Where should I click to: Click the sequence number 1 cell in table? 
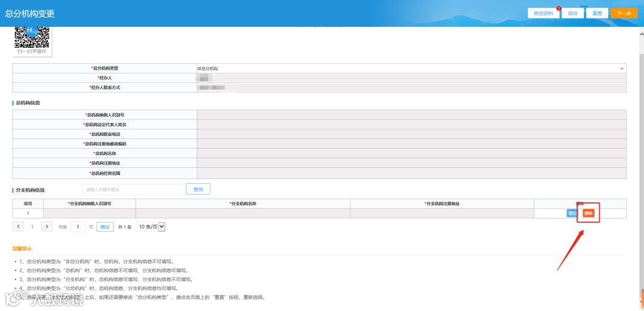pyautogui.click(x=28, y=213)
